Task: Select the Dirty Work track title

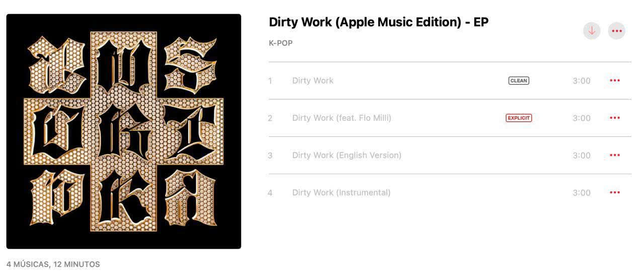Action: 313,81
